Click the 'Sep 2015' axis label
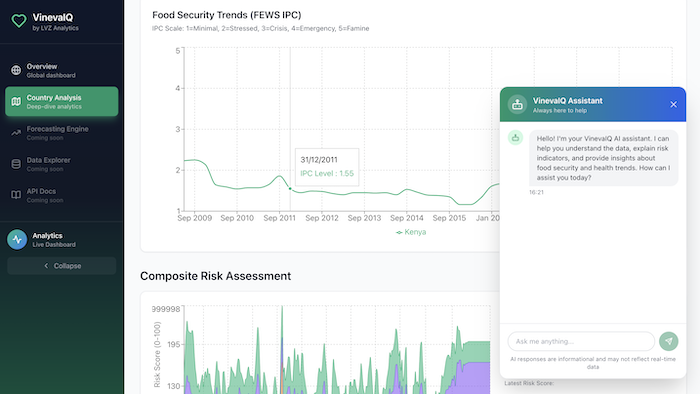Image resolution: width=700 pixels, height=394 pixels. tap(449, 218)
